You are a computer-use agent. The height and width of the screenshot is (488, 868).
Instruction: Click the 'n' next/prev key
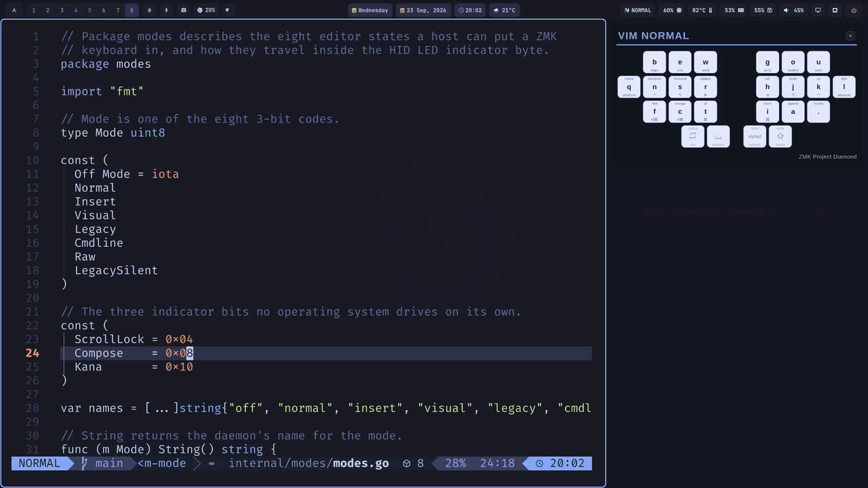[x=654, y=87]
